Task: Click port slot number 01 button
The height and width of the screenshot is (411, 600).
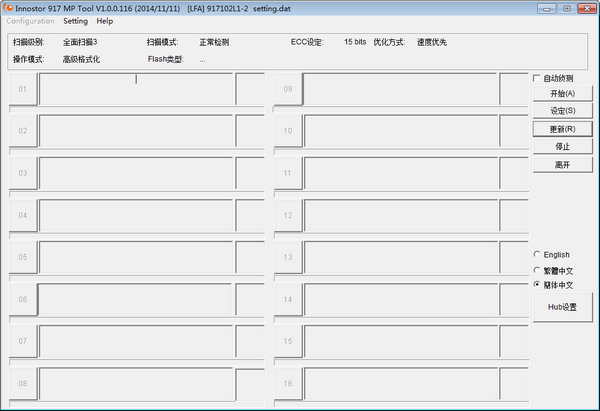Action: 23,89
